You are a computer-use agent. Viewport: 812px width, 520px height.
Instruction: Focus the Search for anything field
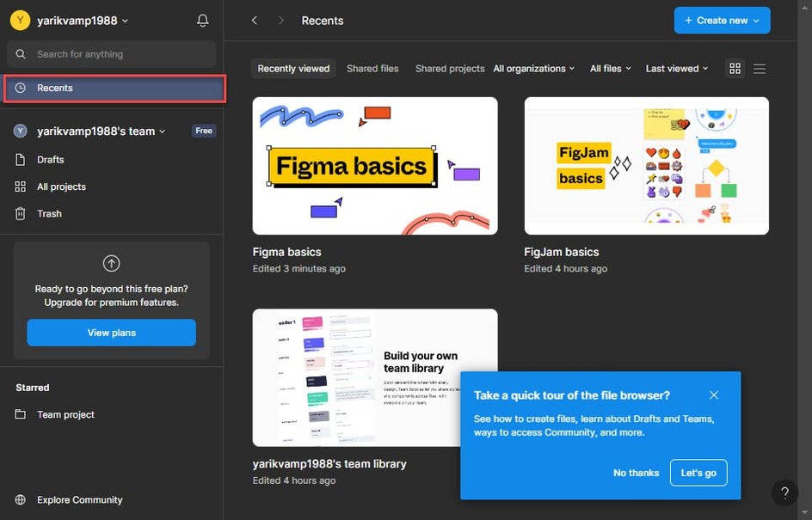pos(111,54)
